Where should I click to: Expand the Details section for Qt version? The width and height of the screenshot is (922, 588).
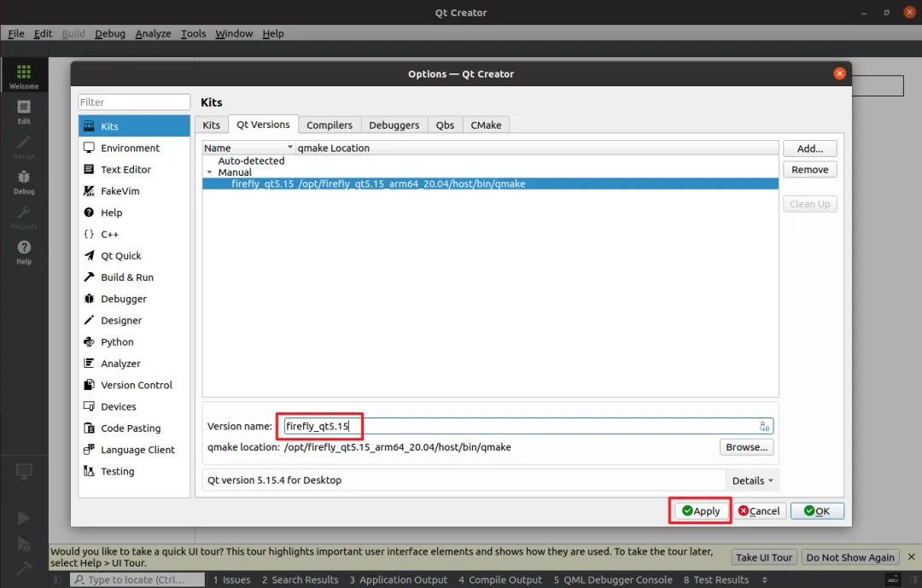pyautogui.click(x=752, y=480)
